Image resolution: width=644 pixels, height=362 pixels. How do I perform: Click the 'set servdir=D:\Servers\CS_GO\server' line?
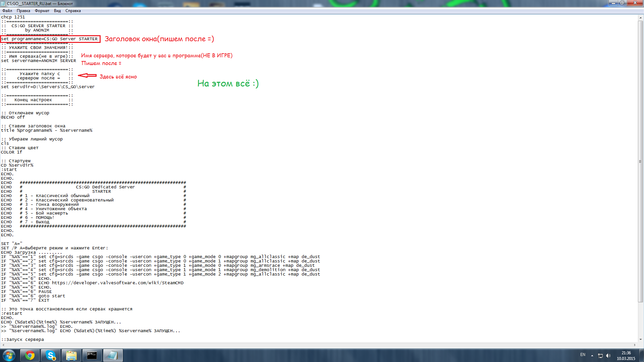tap(48, 87)
